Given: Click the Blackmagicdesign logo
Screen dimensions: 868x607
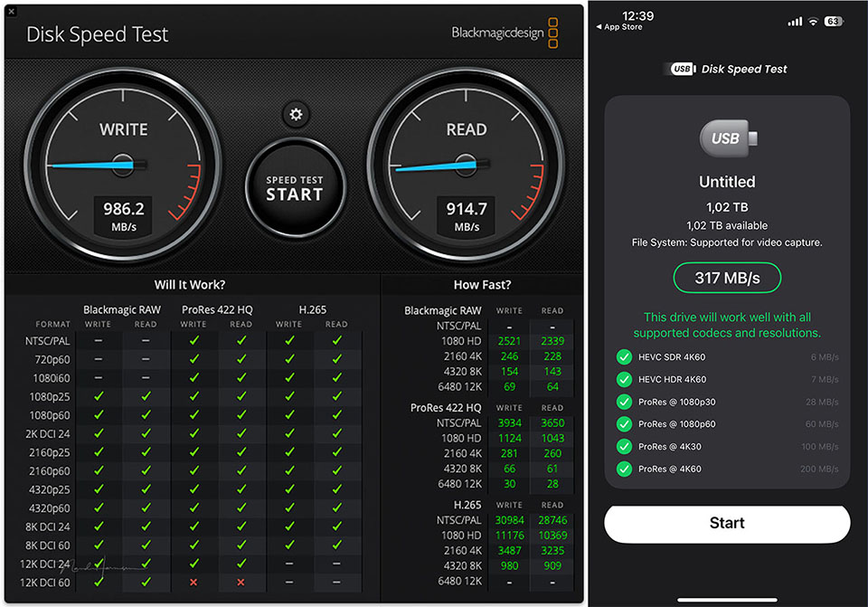Looking at the screenshot, I should tap(505, 33).
